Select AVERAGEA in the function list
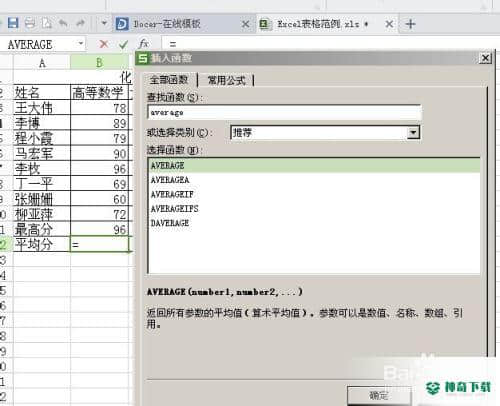Image resolution: width=500 pixels, height=406 pixels. (170, 180)
